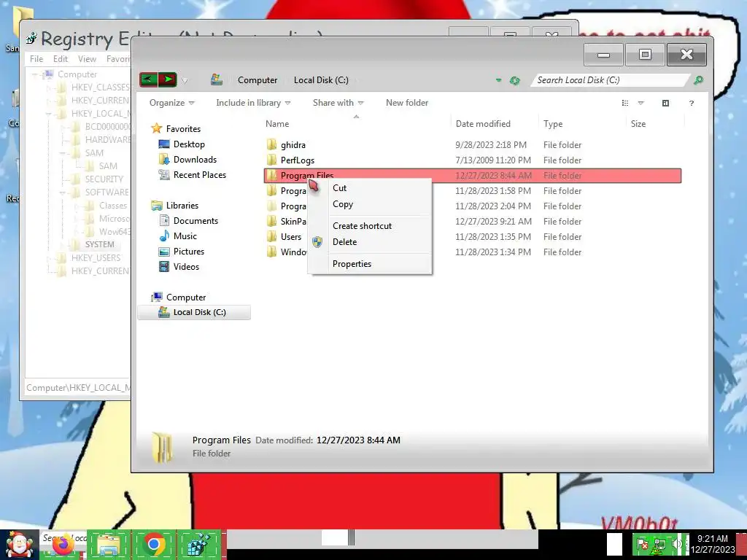Click the Search Local Disk (C:) field
The width and height of the screenshot is (747, 560).
pyautogui.click(x=610, y=80)
